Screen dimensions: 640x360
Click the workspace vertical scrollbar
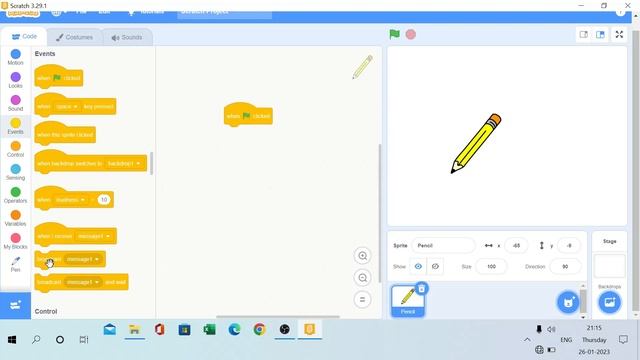pos(380,213)
